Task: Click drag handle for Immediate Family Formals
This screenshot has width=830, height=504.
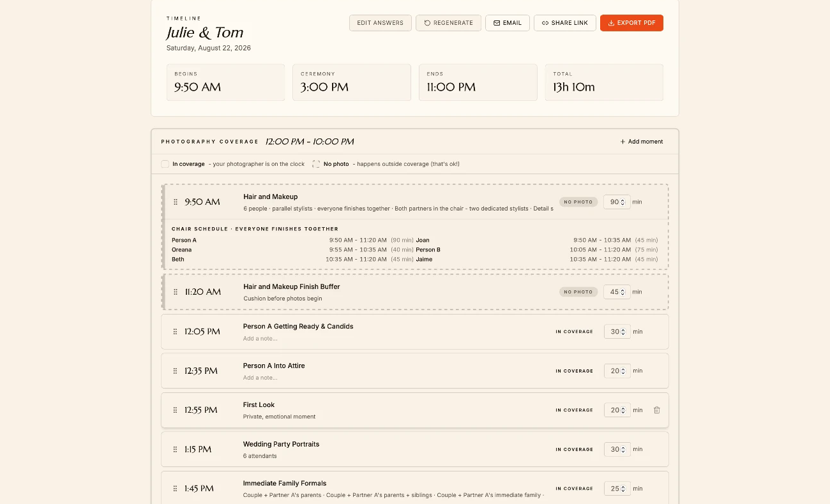Action: 176,489
